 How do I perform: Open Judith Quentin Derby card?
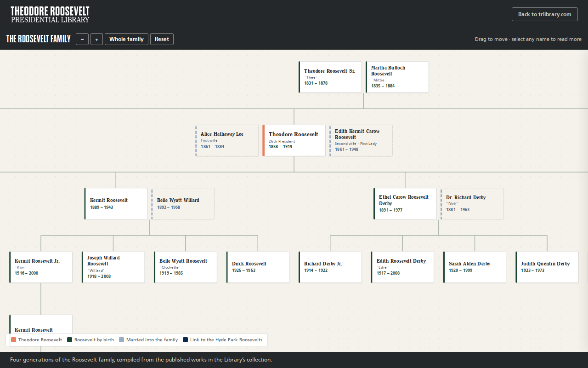(x=547, y=267)
